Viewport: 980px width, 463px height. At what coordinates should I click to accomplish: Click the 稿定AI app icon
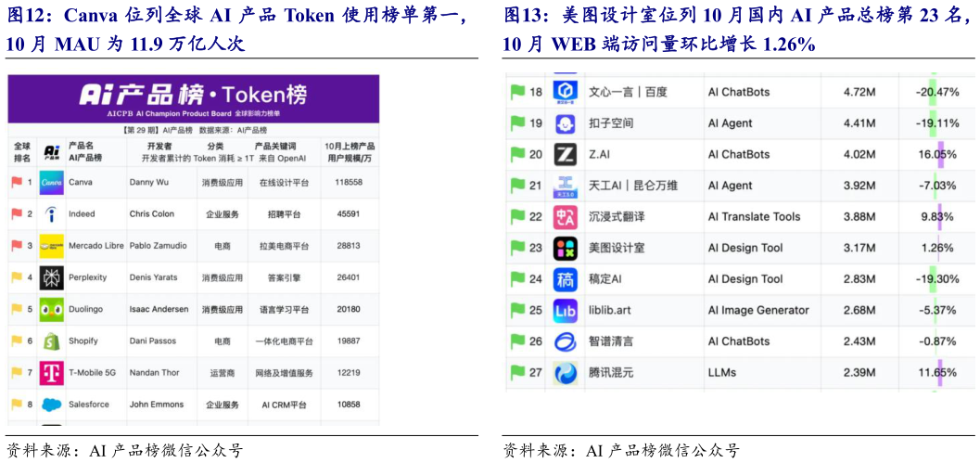pyautogui.click(x=566, y=279)
